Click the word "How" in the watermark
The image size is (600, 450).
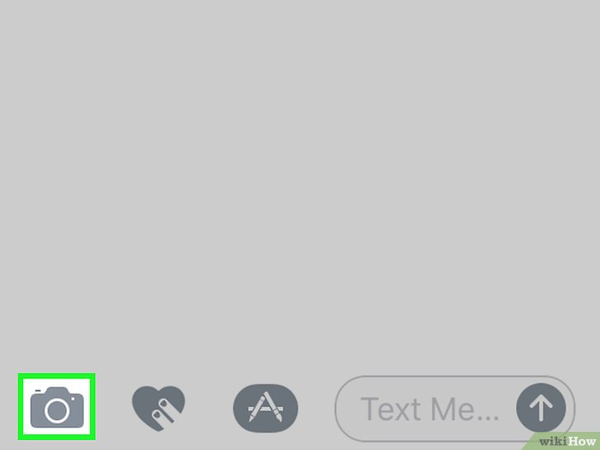point(582,441)
